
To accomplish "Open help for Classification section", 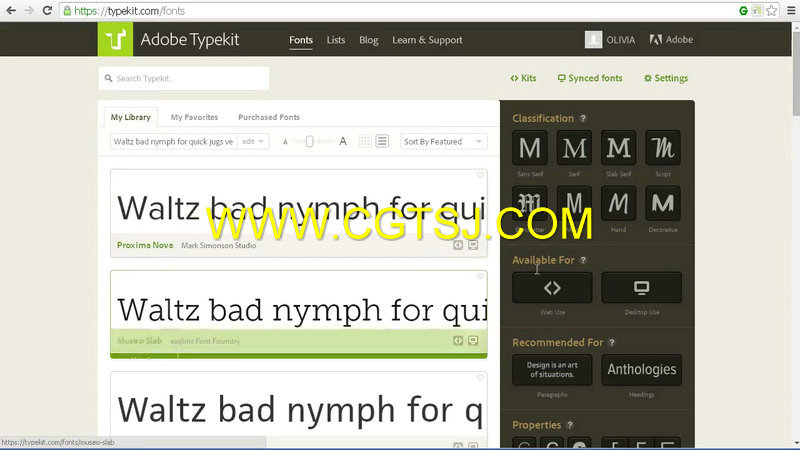I will (x=583, y=118).
